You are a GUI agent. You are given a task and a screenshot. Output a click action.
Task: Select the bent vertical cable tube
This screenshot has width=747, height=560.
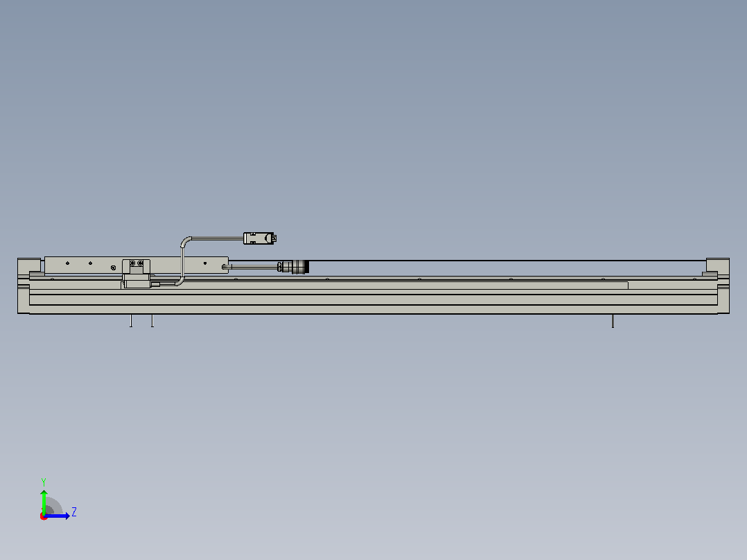[x=183, y=261]
